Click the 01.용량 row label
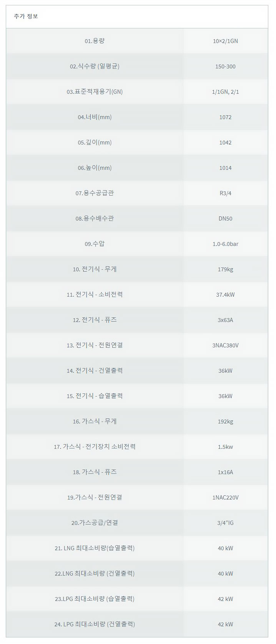The width and height of the screenshot is (276, 644). [x=95, y=41]
